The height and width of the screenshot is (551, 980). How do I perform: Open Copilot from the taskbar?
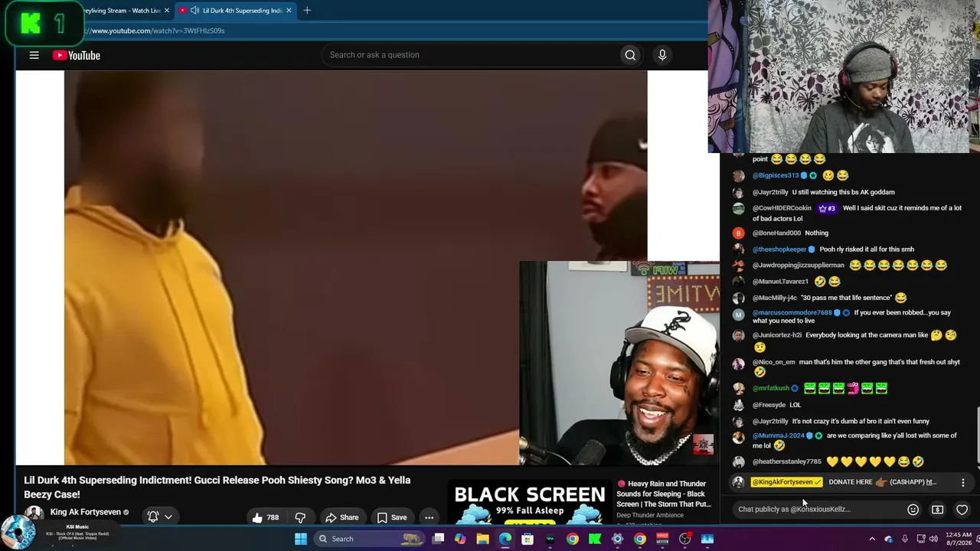click(460, 539)
